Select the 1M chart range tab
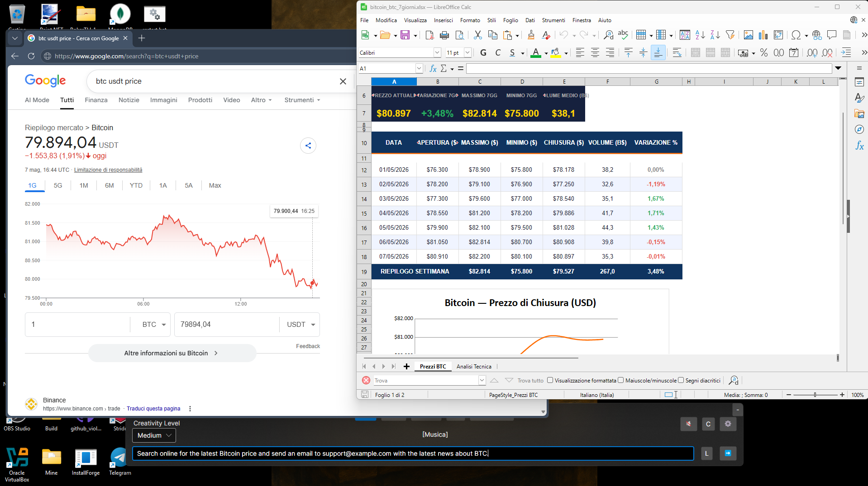This screenshot has width=868, height=486. (84, 185)
